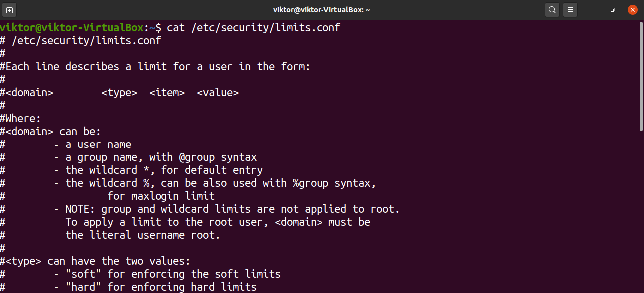Click the window title viktor@viktor-VirtualBox

pyautogui.click(x=322, y=10)
